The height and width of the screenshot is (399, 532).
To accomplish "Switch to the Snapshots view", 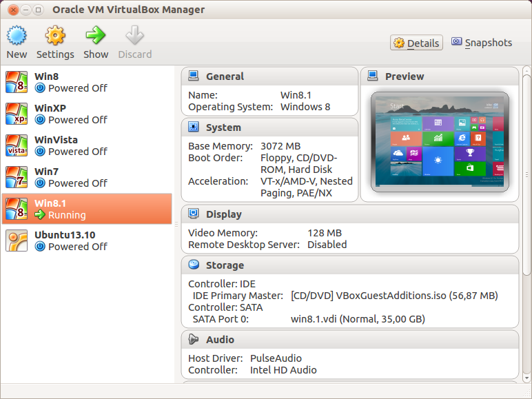I will click(482, 43).
